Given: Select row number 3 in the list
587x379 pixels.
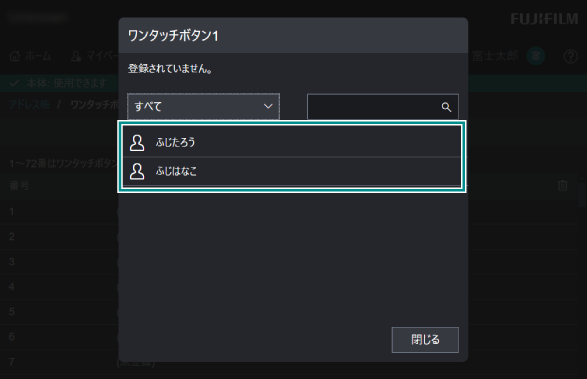Looking at the screenshot, I should point(12,261).
